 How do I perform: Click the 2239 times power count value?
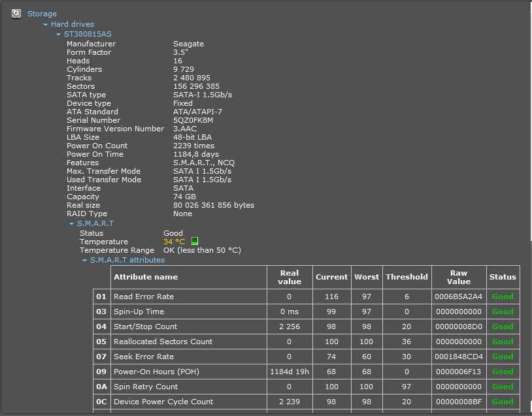[x=193, y=146]
